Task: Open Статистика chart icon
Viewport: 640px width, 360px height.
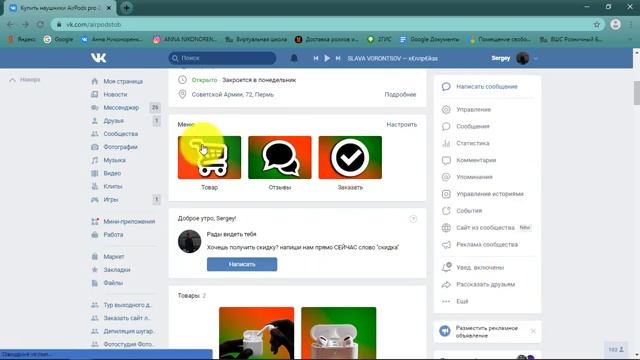Action: point(446,143)
